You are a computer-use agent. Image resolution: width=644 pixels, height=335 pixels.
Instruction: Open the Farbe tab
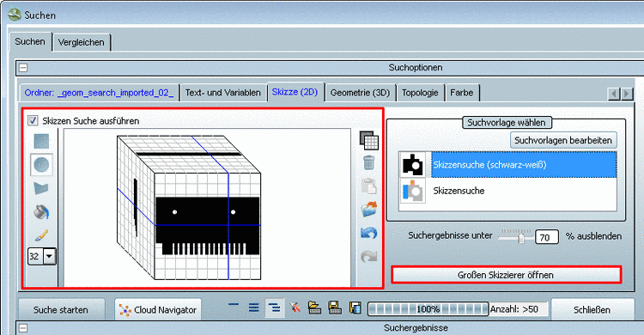(462, 93)
